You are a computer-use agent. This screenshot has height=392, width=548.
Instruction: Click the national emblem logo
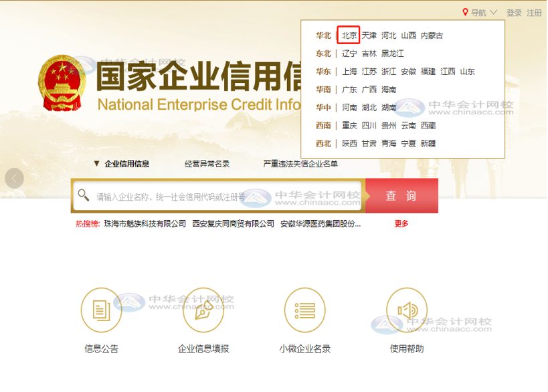coord(62,83)
